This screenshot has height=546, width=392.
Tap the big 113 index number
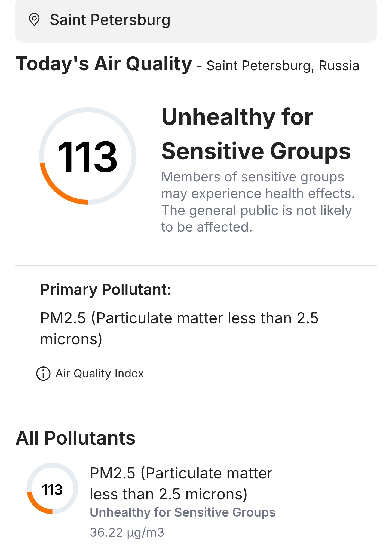tap(87, 157)
